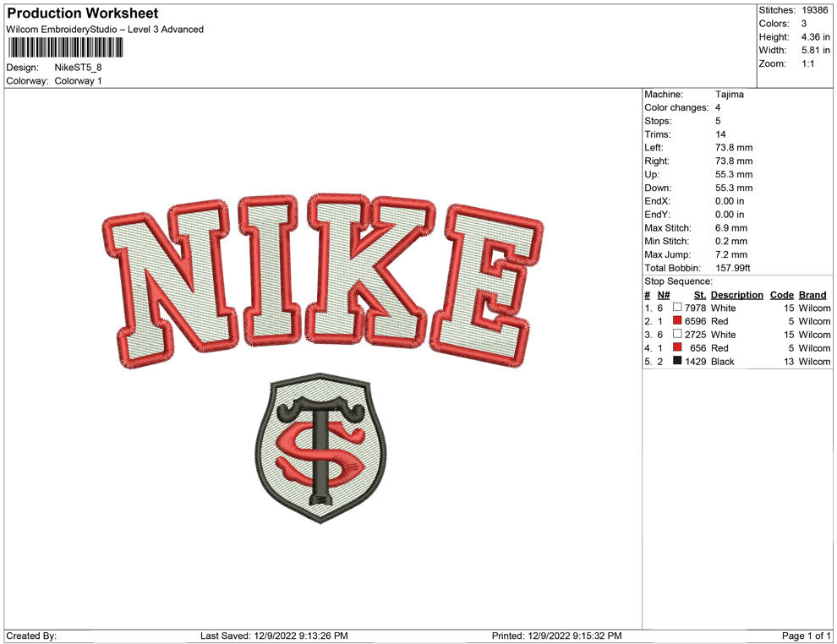Select the design name 'NikeST5_8'
Viewport: 837px width, 644px height.
pos(78,68)
